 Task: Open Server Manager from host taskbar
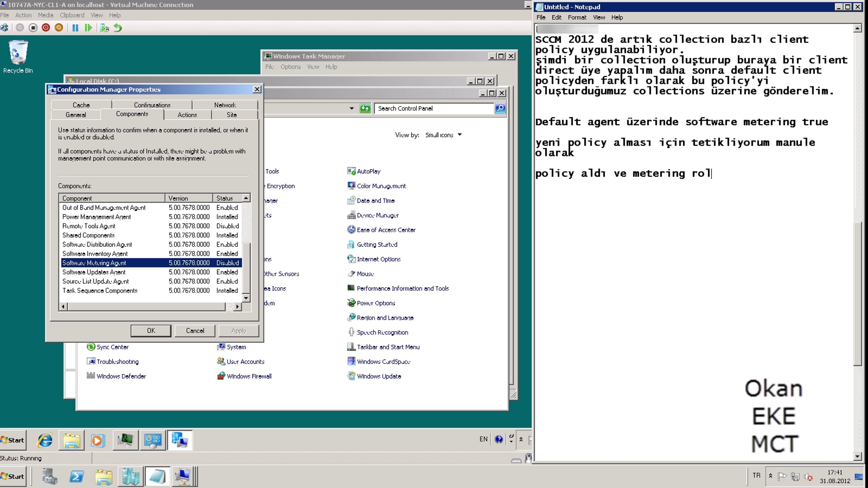point(50,477)
